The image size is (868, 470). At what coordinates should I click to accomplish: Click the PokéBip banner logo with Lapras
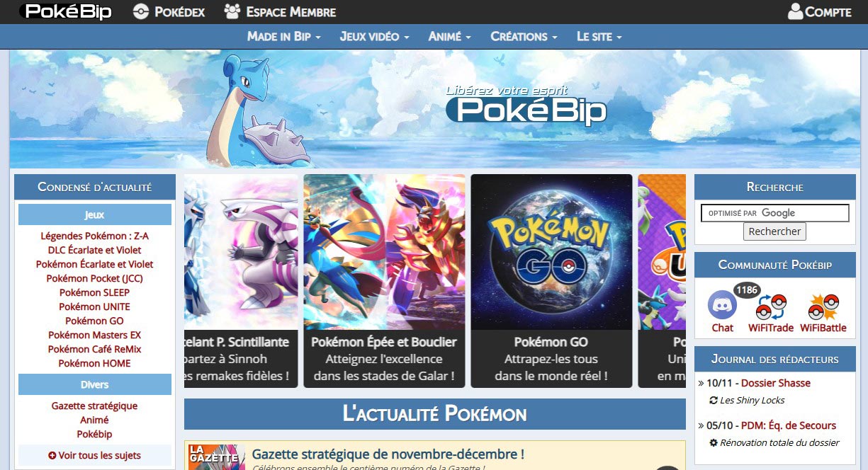(526, 106)
